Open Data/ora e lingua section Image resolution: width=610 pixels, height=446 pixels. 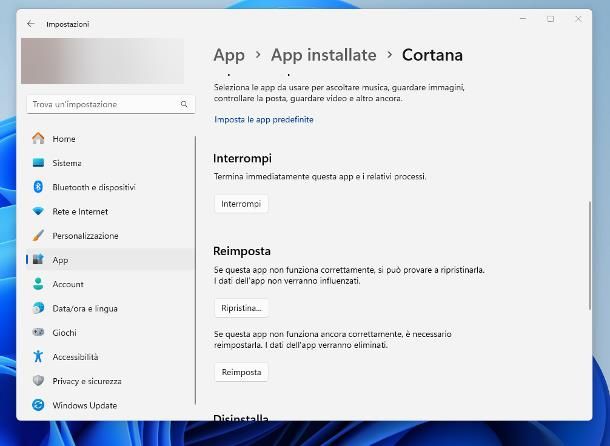coord(110,308)
